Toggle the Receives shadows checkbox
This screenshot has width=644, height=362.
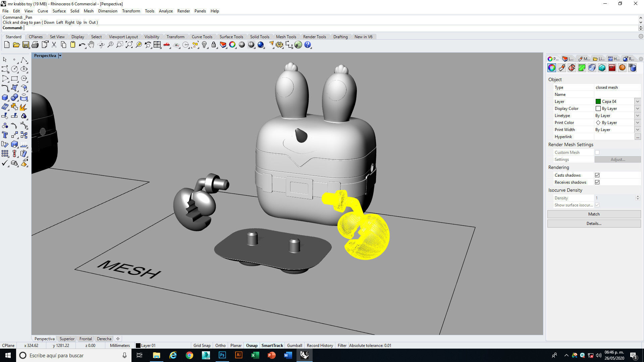click(x=597, y=182)
